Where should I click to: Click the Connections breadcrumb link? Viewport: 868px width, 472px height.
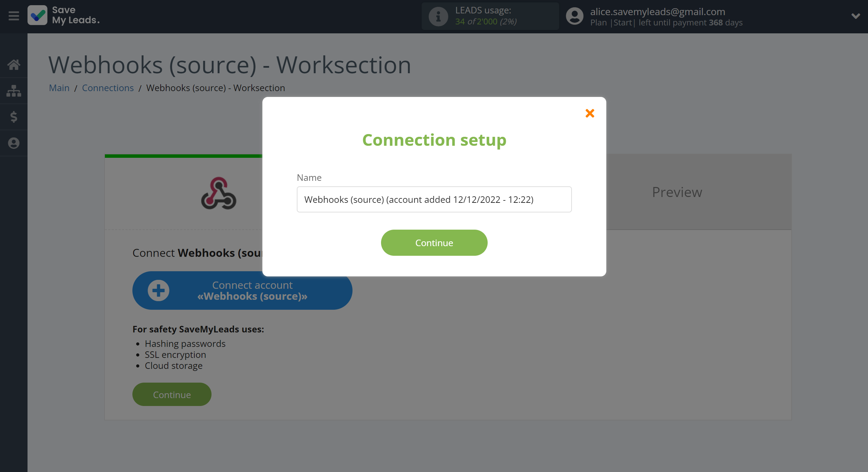pos(108,88)
